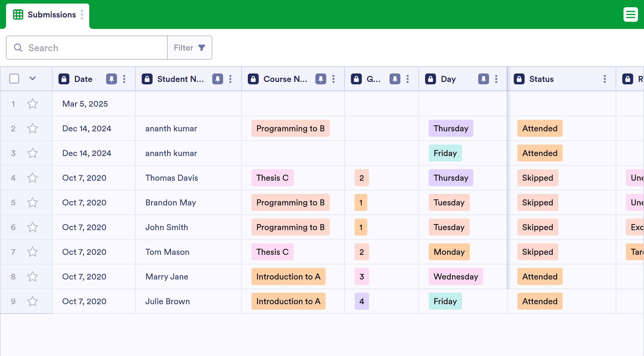Click the pin icon on Date column
This screenshot has width=644, height=356.
click(112, 79)
